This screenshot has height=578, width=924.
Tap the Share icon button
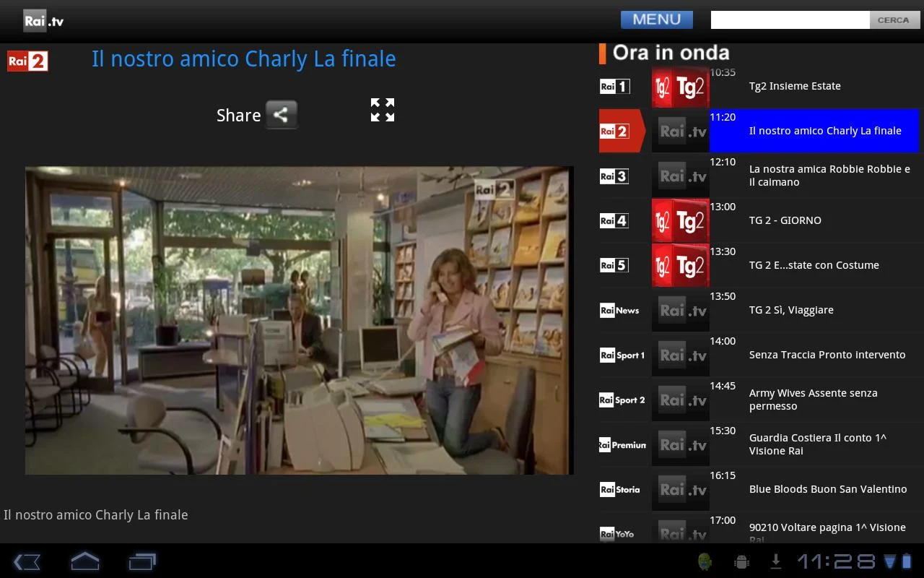(282, 115)
